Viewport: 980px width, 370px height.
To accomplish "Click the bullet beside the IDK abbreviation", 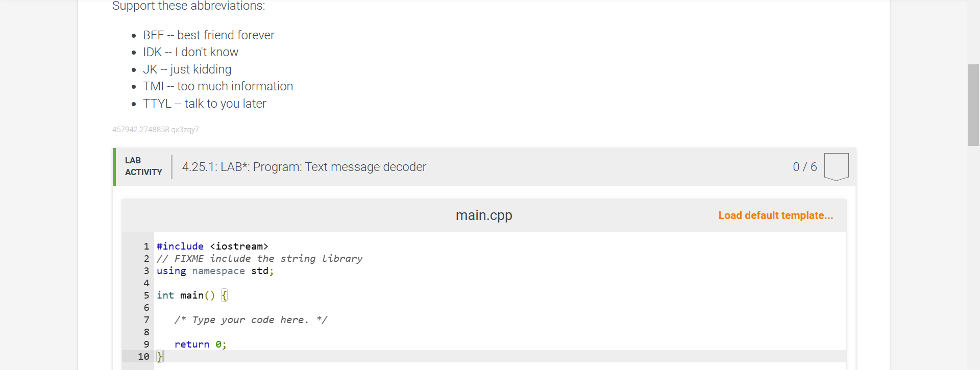I will pos(134,52).
